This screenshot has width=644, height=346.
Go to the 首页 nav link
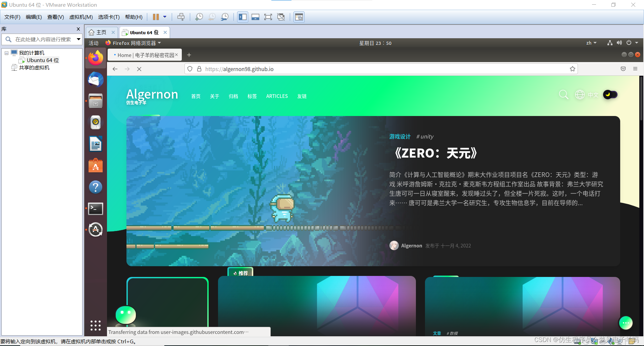click(x=196, y=97)
